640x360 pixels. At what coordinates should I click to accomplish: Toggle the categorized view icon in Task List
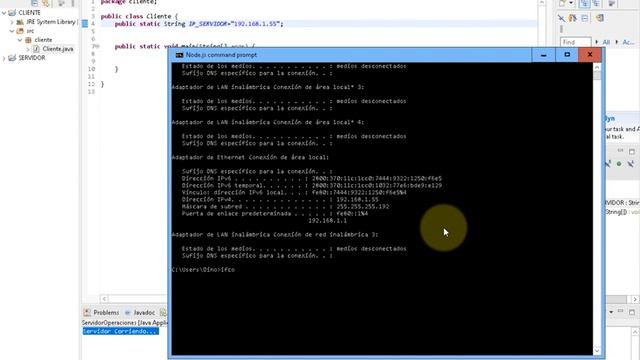[584, 4]
